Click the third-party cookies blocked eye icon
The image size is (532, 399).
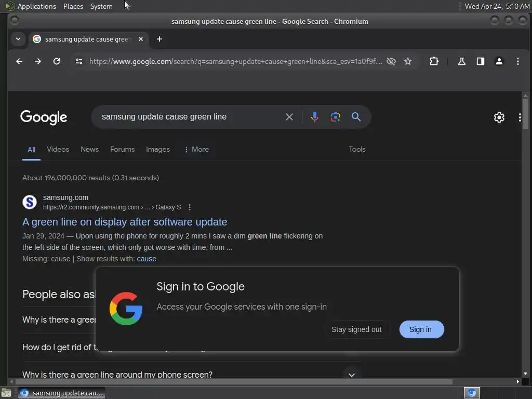(391, 61)
